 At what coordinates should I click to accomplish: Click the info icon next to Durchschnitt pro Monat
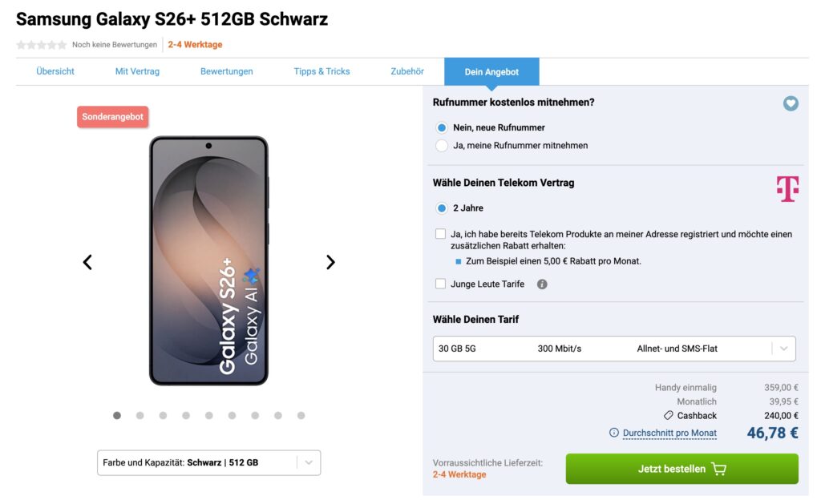pos(614,433)
